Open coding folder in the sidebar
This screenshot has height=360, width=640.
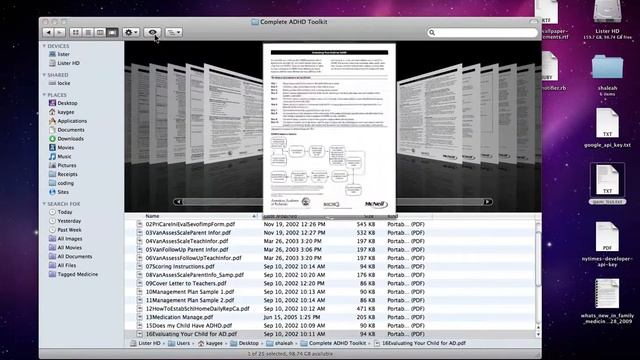(x=61, y=183)
